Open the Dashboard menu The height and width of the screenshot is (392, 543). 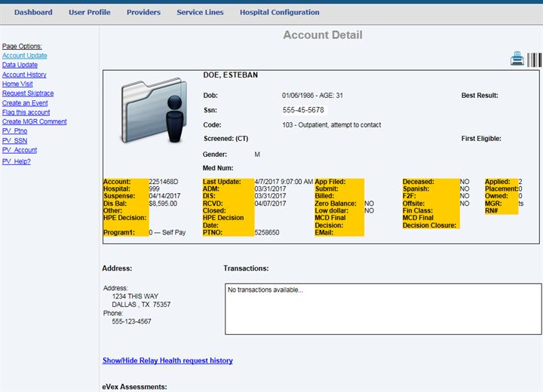tap(33, 12)
